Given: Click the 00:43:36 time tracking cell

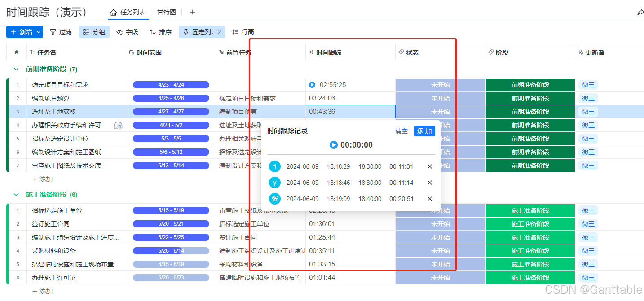Looking at the screenshot, I should coord(350,111).
